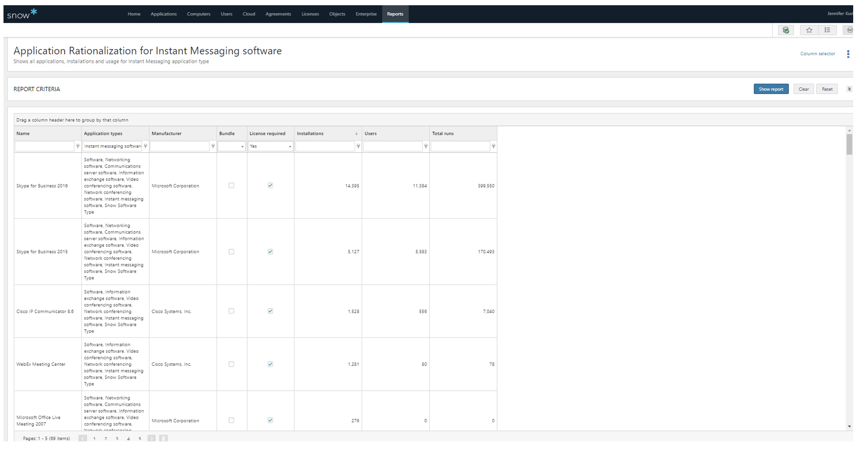This screenshot has height=451, width=868.
Task: Click the Clear button
Action: [804, 89]
